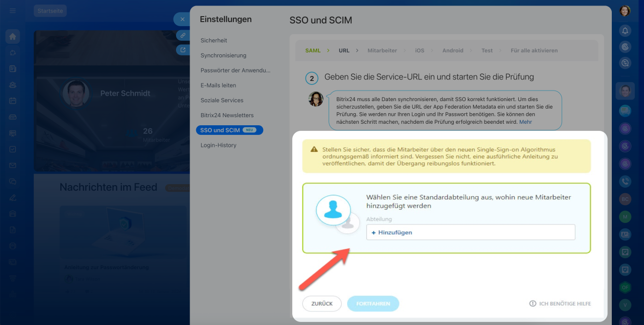Go to URL step in wizard
644x325 pixels.
[x=344, y=50]
